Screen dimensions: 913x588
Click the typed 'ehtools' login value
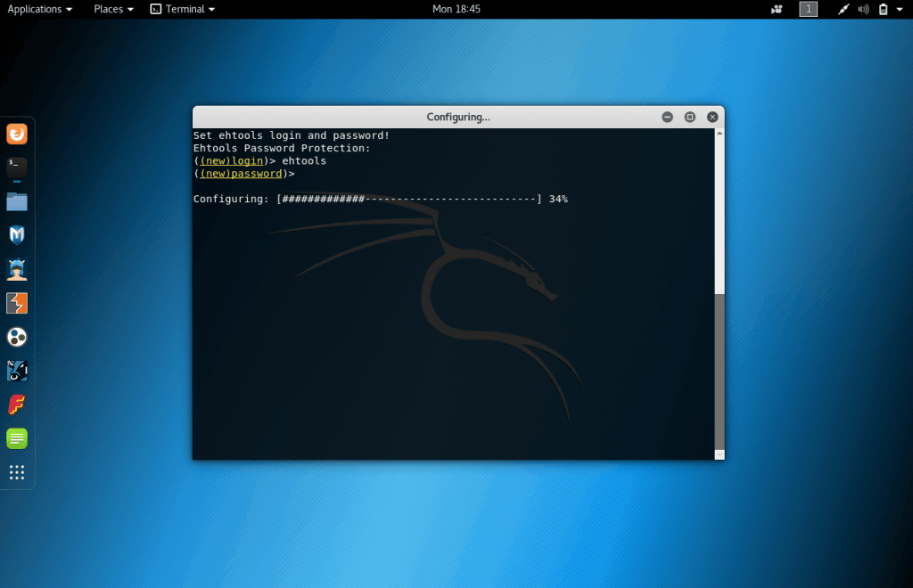tap(304, 160)
